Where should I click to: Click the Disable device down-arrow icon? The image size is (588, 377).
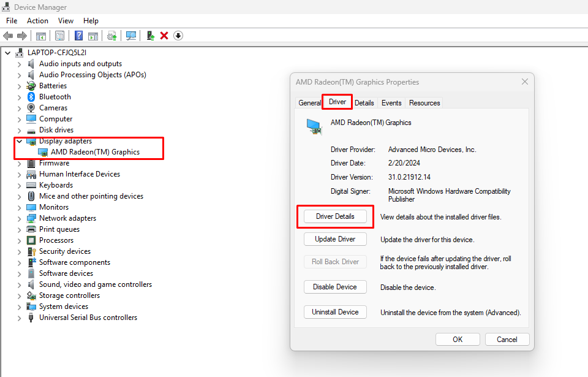[178, 36]
